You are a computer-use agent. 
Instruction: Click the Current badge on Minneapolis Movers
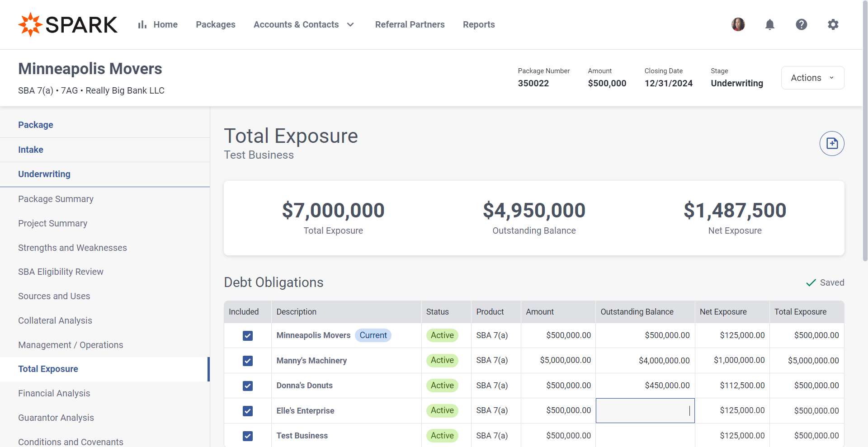coord(373,335)
